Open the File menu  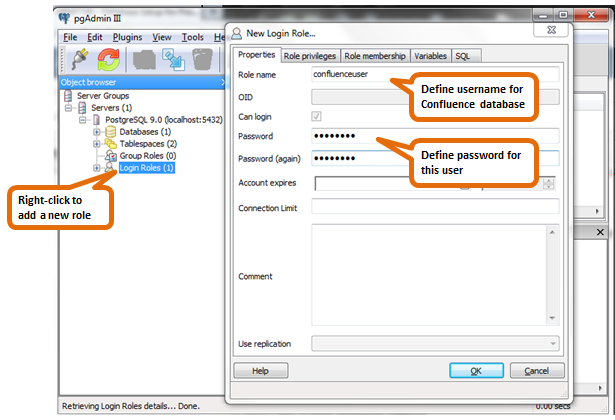point(70,37)
